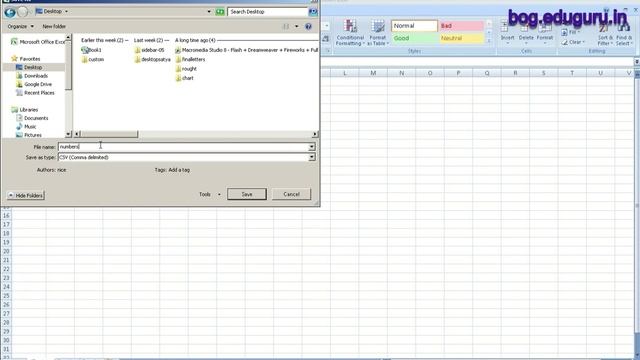
Task: Select the Book1 file
Action: point(91,50)
